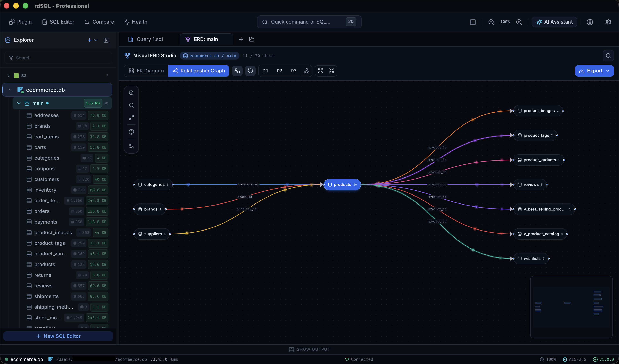Select the product_tags graph node

(535, 135)
